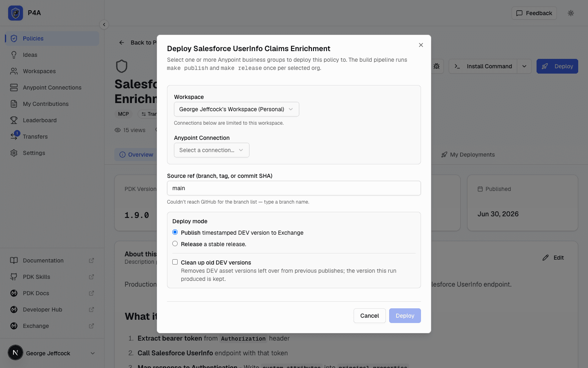Click the Deploy button in dialog
The width and height of the screenshot is (588, 368).
click(405, 316)
